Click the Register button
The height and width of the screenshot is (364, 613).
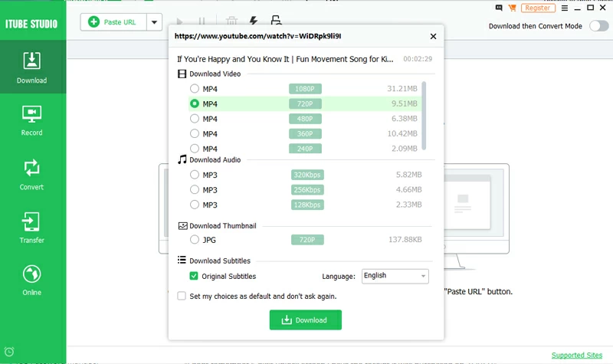pyautogui.click(x=538, y=8)
